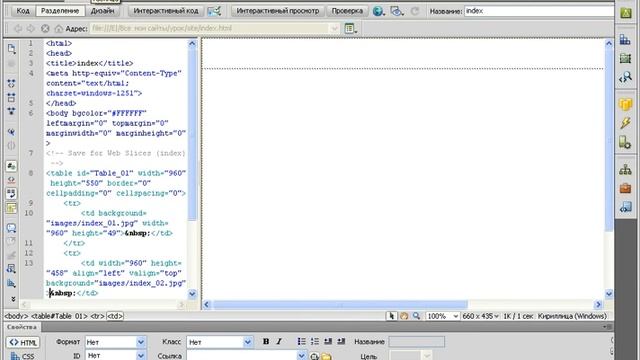Select the <table#Table_01> tag in tag selector
Screen dimensions: 640x360
[x=60, y=316]
